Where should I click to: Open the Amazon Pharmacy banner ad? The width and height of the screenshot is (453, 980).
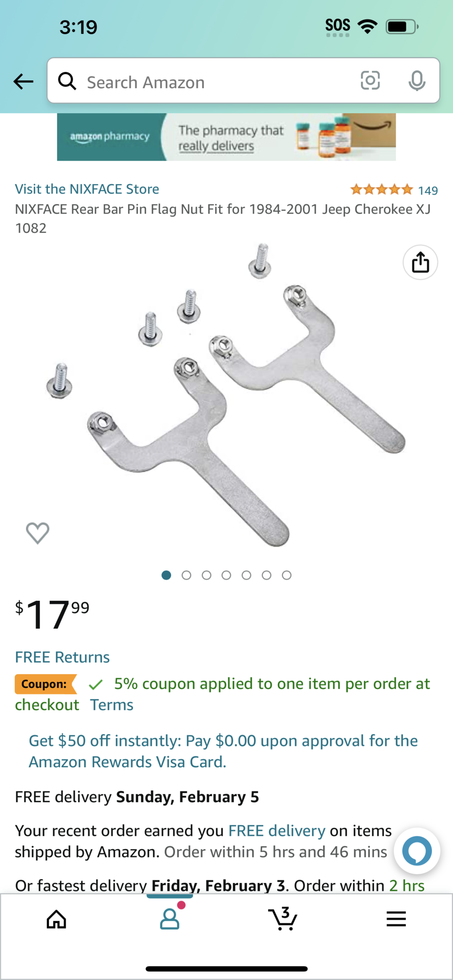[x=226, y=137]
